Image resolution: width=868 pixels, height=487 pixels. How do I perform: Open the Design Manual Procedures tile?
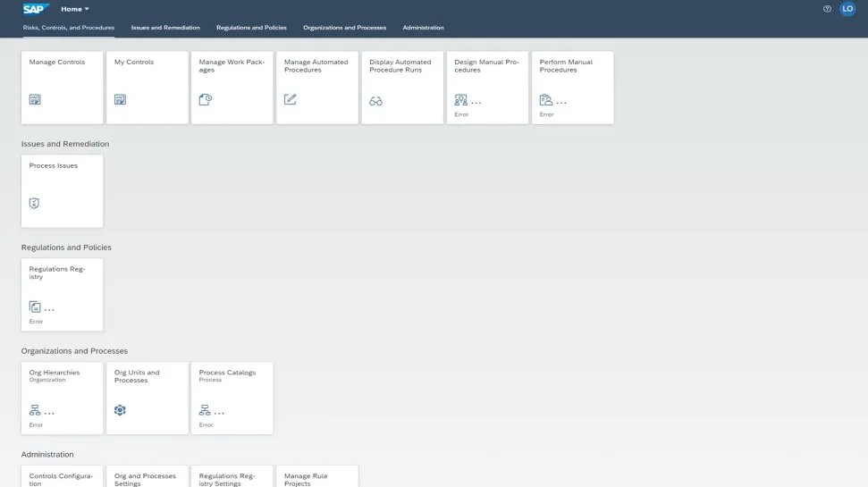487,87
